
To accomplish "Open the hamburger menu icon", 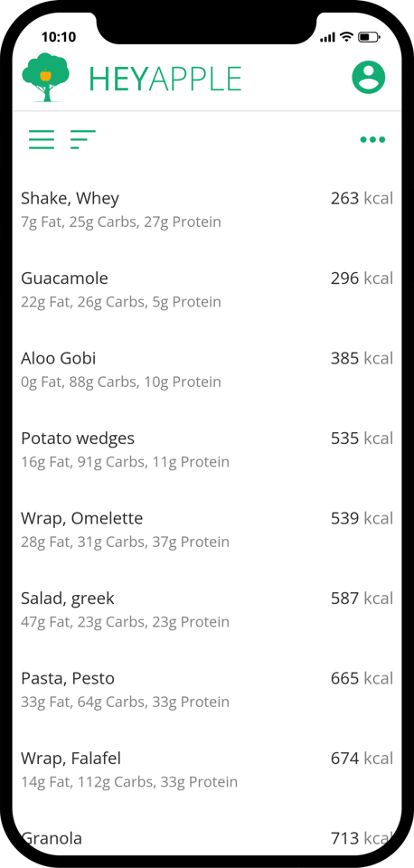I will pos(42,139).
